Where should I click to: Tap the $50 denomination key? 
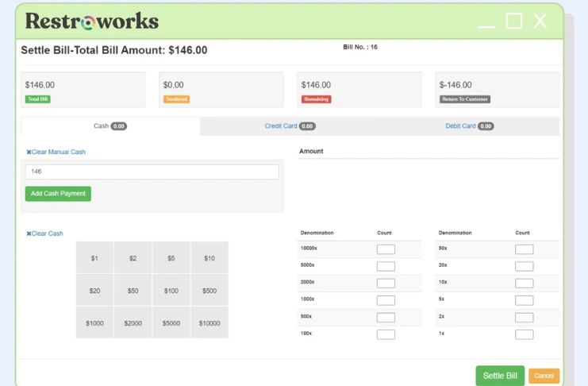tap(133, 290)
